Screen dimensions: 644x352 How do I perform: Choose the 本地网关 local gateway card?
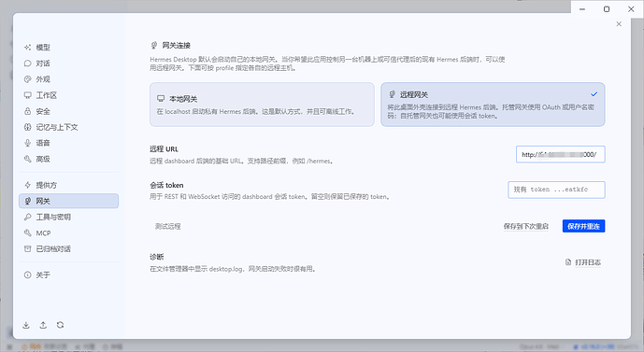262,105
